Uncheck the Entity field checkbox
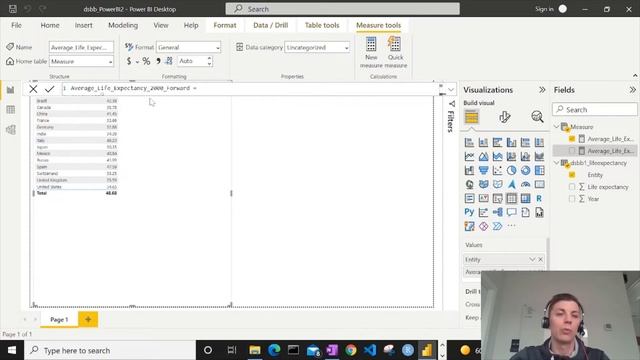 pos(572,175)
